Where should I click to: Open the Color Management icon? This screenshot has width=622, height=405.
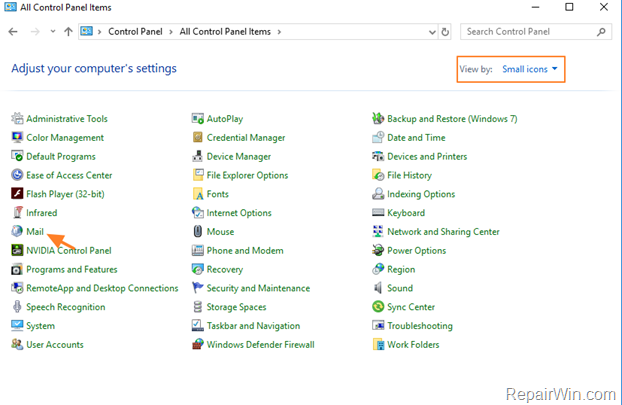[x=17, y=137]
